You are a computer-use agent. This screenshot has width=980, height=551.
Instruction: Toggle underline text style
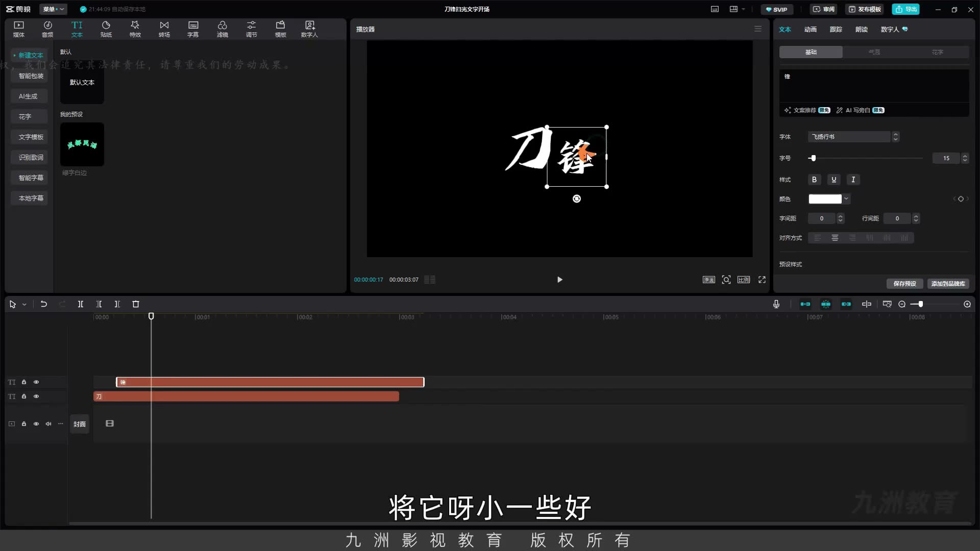(x=834, y=180)
